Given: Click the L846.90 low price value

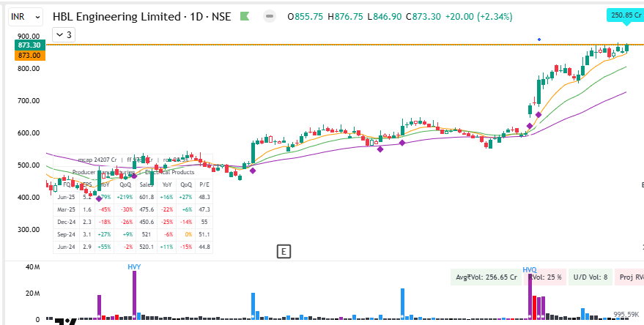Looking at the screenshot, I should click(385, 17).
